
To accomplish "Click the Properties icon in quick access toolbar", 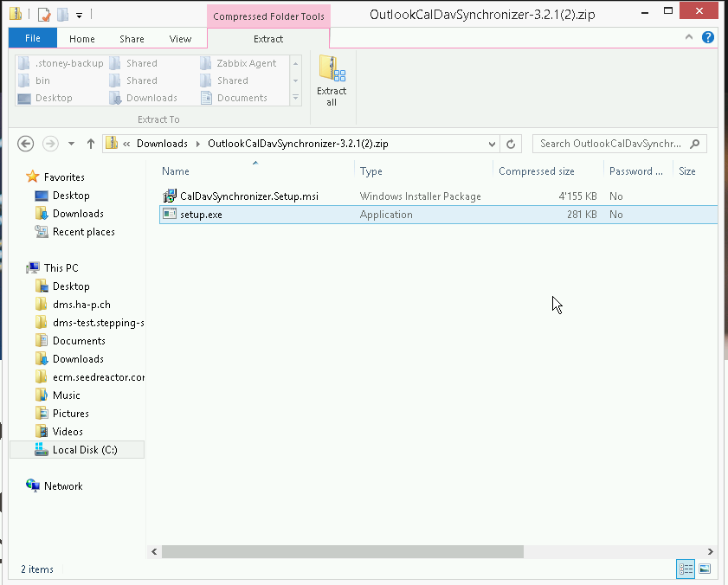I will point(43,15).
